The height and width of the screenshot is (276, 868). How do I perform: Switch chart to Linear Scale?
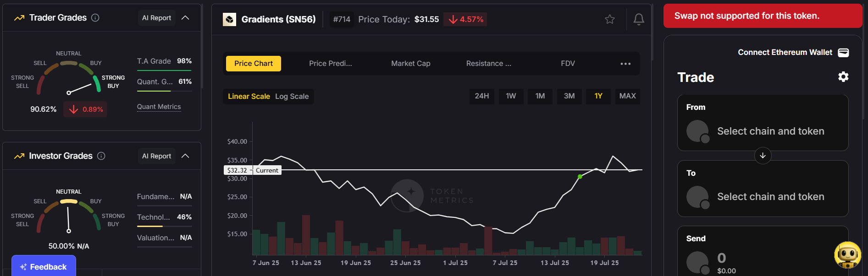pos(249,97)
